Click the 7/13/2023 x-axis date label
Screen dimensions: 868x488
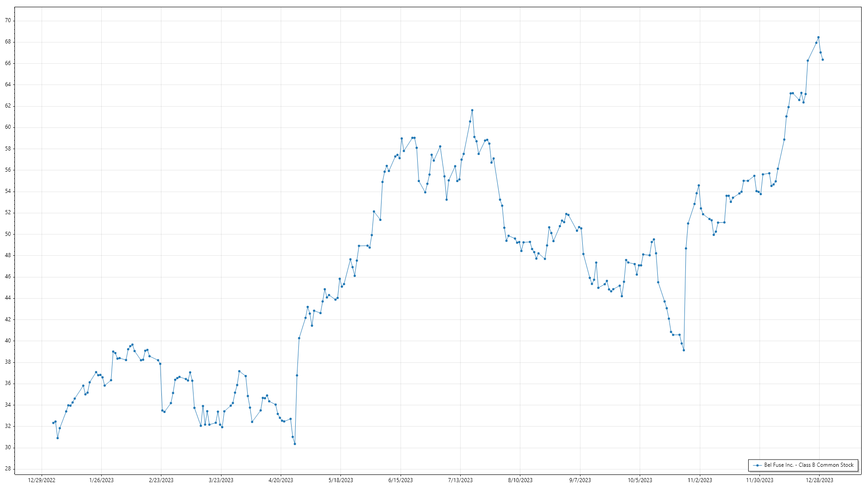pos(460,480)
